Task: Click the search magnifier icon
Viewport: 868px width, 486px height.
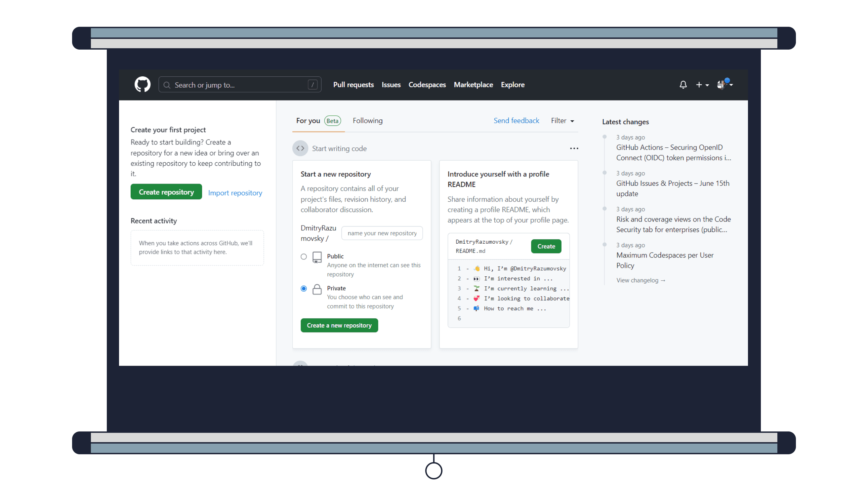Action: (x=167, y=85)
